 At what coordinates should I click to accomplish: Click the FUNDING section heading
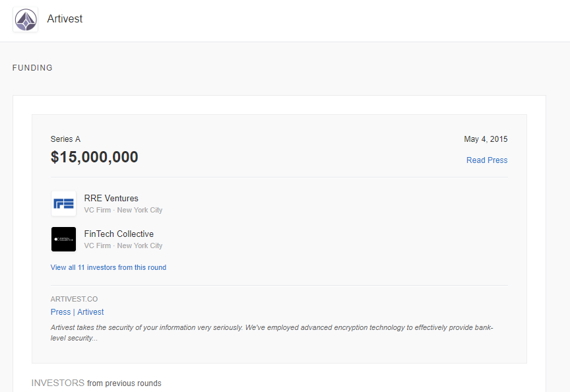(x=32, y=67)
